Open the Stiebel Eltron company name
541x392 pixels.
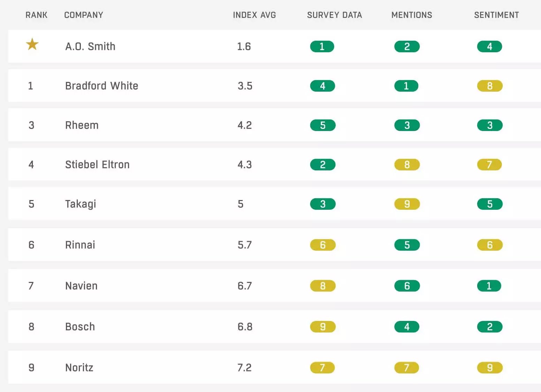[97, 164]
